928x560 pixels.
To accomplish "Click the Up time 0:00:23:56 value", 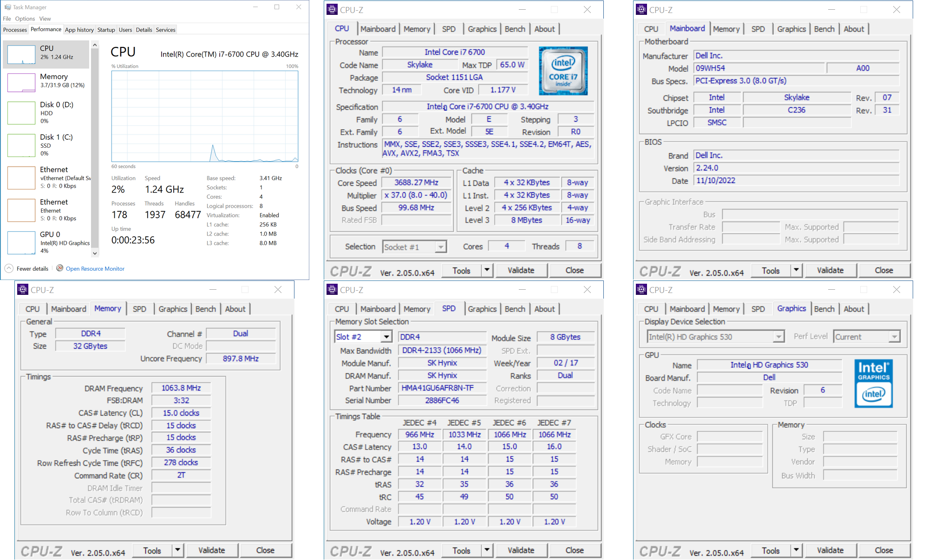I will coord(133,240).
